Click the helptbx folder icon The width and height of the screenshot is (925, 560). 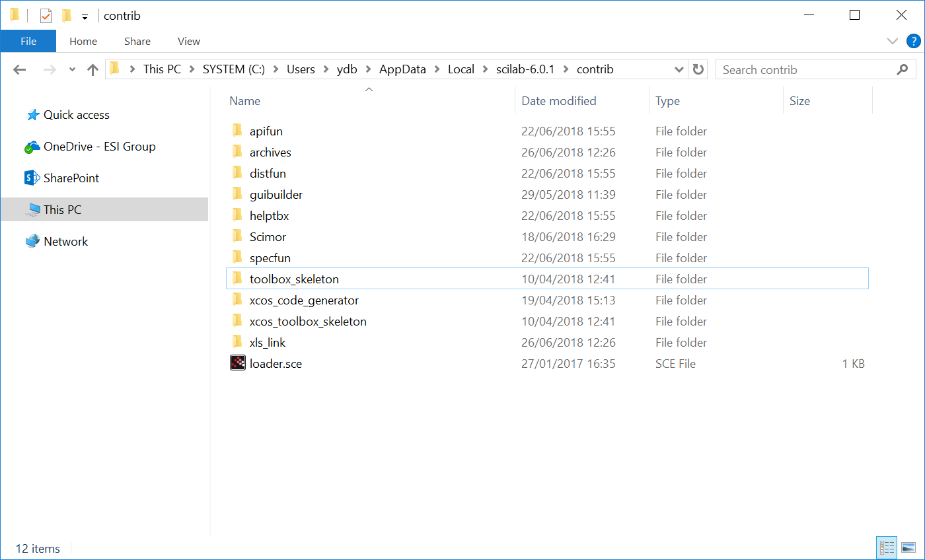tap(237, 215)
